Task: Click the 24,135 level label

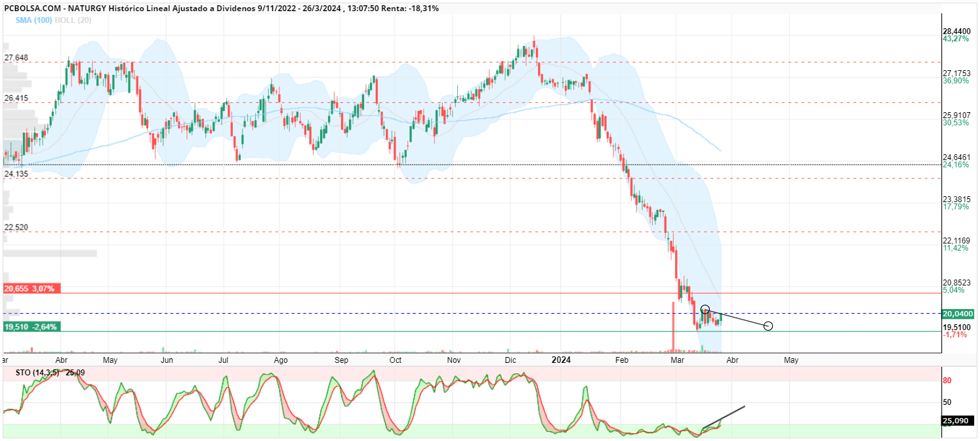Action: [16, 174]
